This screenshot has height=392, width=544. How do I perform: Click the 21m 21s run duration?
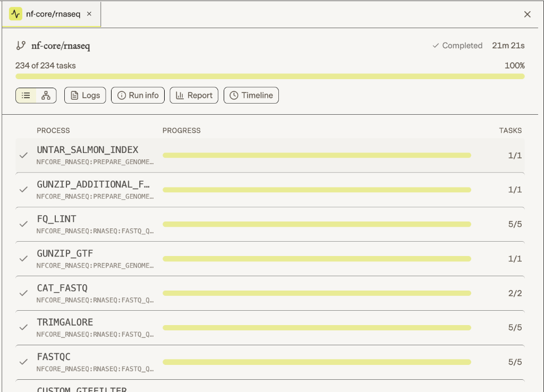coord(508,46)
